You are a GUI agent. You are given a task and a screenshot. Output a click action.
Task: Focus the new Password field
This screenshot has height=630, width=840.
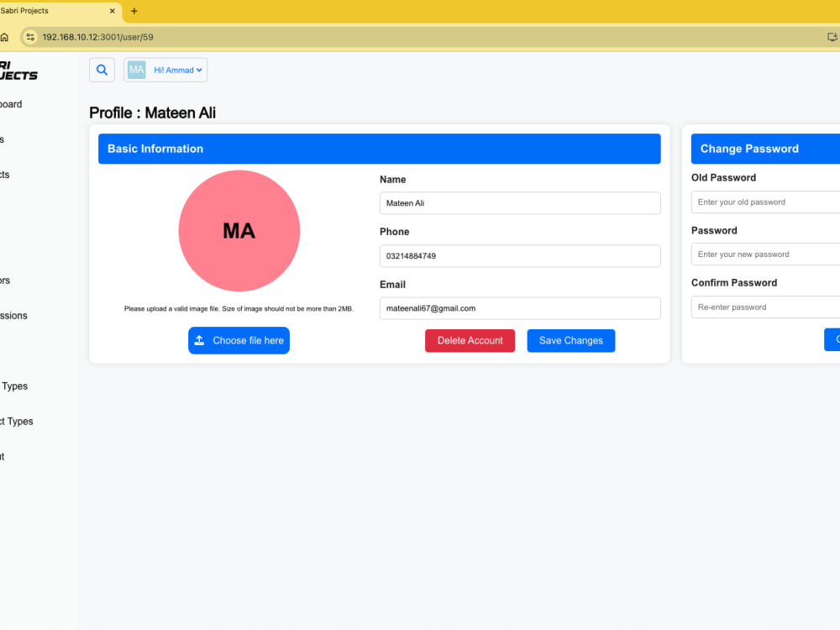[x=765, y=255]
